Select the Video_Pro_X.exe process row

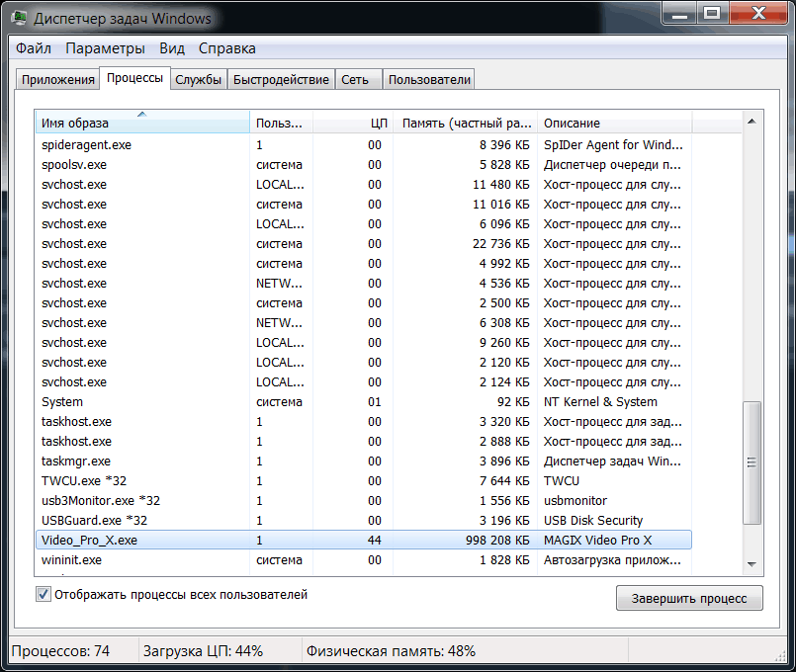click(364, 541)
